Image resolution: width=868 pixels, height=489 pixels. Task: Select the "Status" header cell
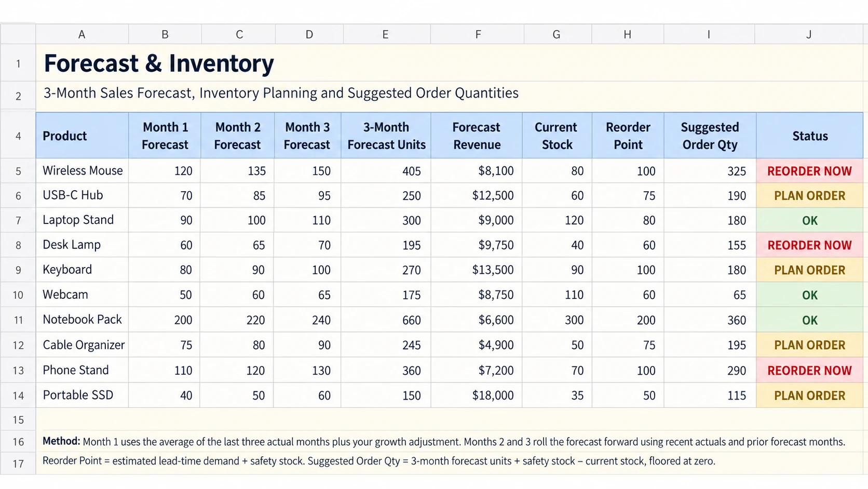[810, 136]
